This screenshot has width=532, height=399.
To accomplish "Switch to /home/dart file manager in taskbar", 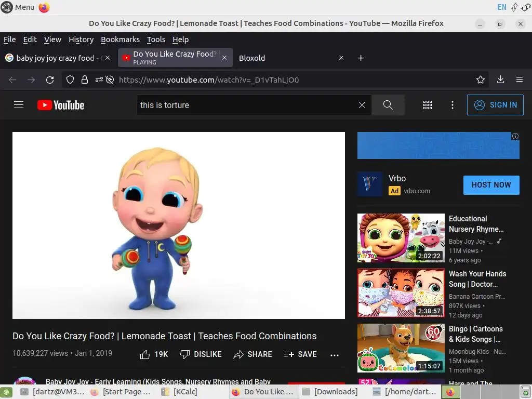I will pos(405,392).
